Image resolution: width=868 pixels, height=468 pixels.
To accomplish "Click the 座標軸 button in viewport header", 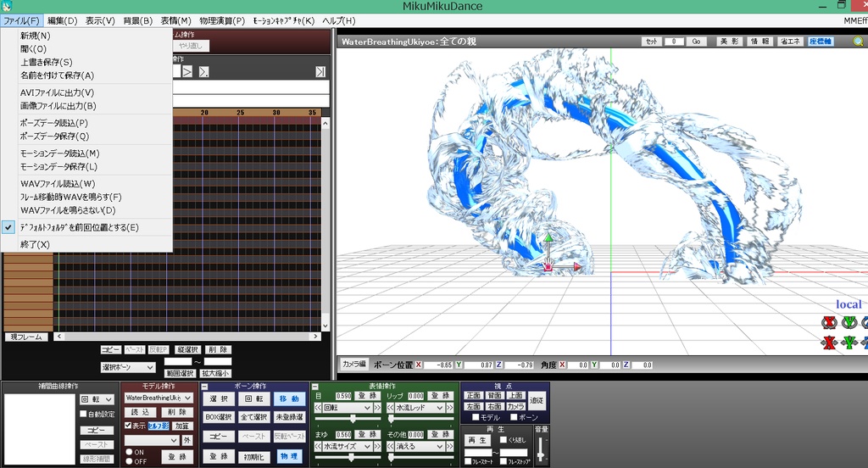I will (x=821, y=42).
